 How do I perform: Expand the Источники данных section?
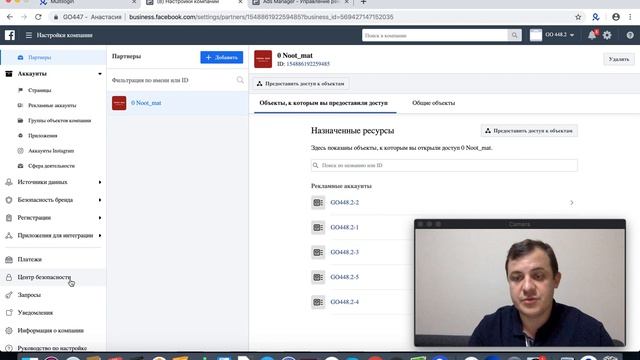tap(100, 182)
